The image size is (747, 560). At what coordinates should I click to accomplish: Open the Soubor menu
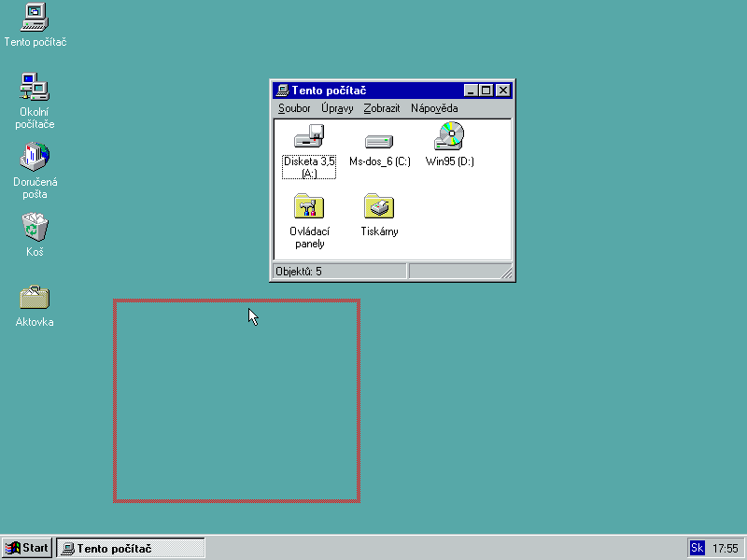click(294, 108)
